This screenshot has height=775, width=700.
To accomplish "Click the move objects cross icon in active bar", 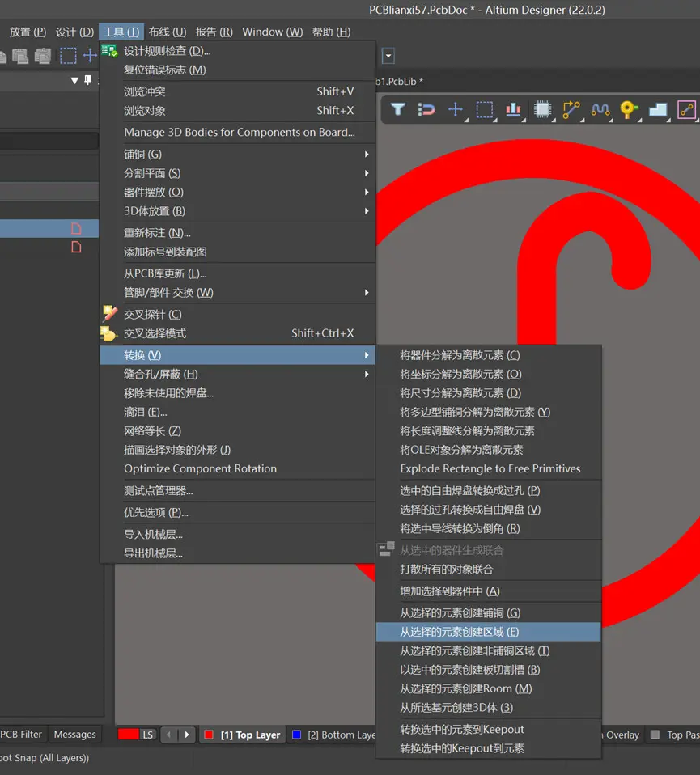I will 456,109.
